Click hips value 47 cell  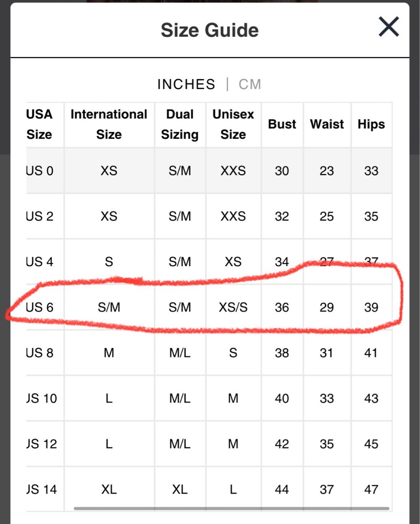click(371, 489)
